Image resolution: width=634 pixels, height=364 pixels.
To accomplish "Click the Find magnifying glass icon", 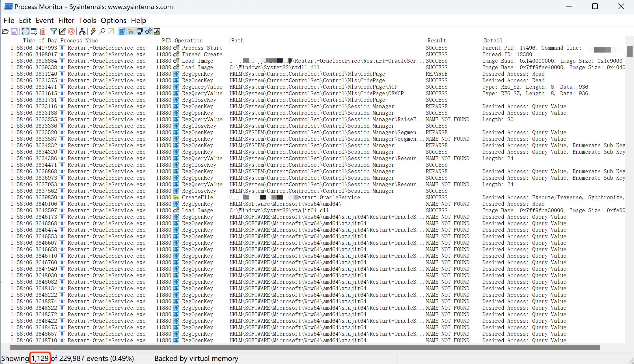I will tap(102, 31).
